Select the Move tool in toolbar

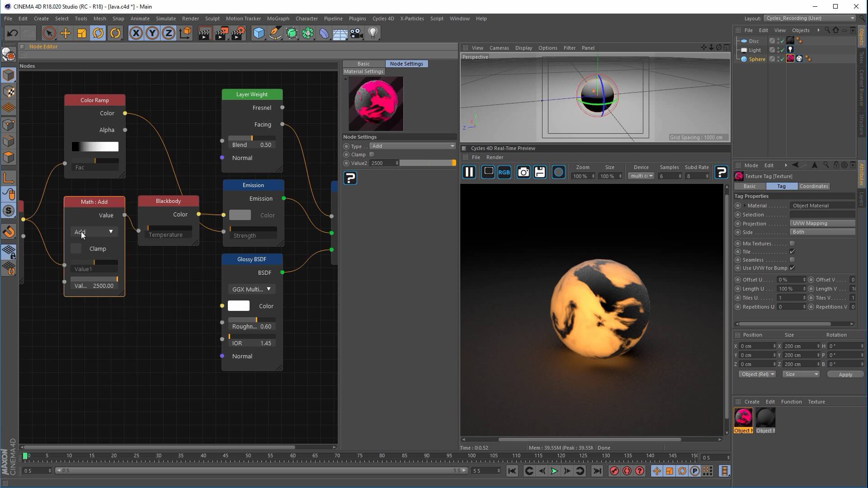click(65, 33)
